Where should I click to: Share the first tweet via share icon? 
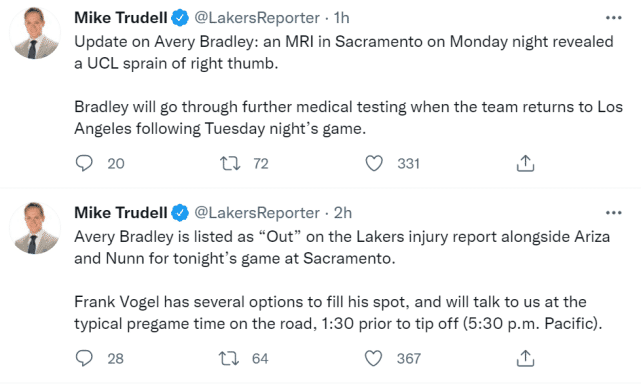(525, 163)
